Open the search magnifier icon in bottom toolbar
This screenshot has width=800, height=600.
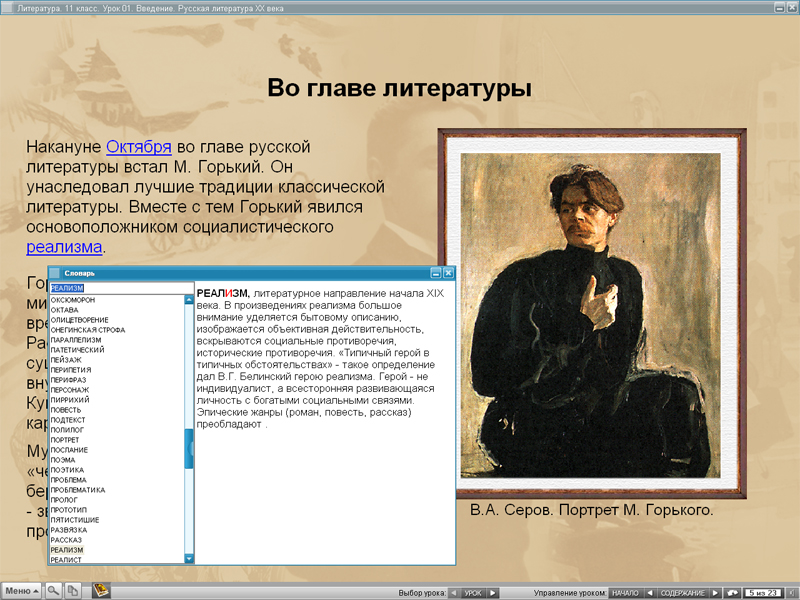(x=54, y=591)
